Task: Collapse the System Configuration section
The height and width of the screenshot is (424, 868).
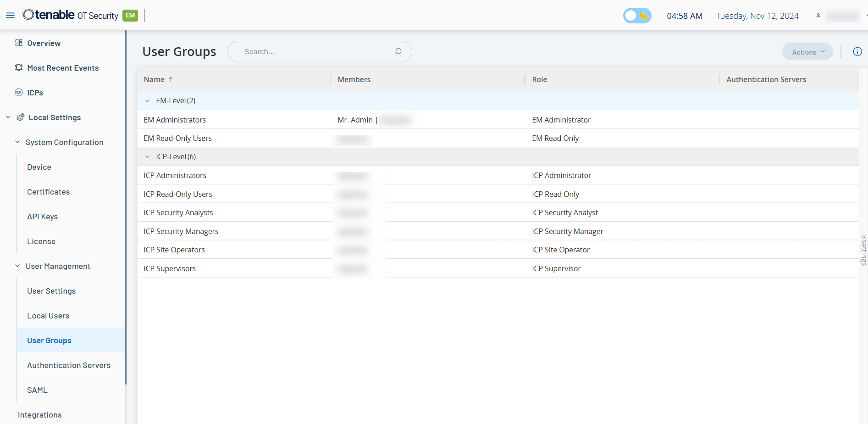Action: pyautogui.click(x=17, y=142)
